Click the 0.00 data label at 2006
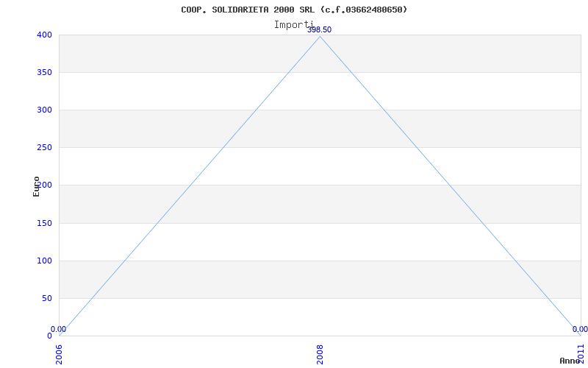The width and height of the screenshot is (588, 368). tap(59, 329)
